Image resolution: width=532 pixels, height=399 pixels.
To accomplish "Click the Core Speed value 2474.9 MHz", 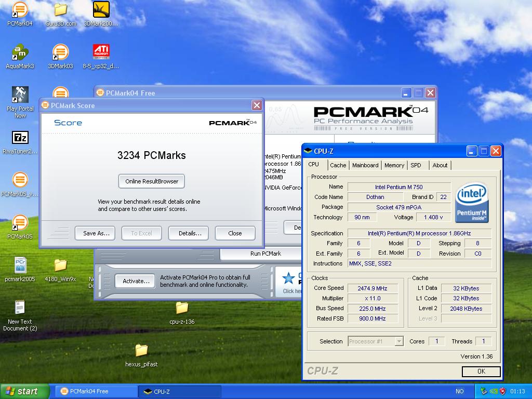I will coord(372,288).
